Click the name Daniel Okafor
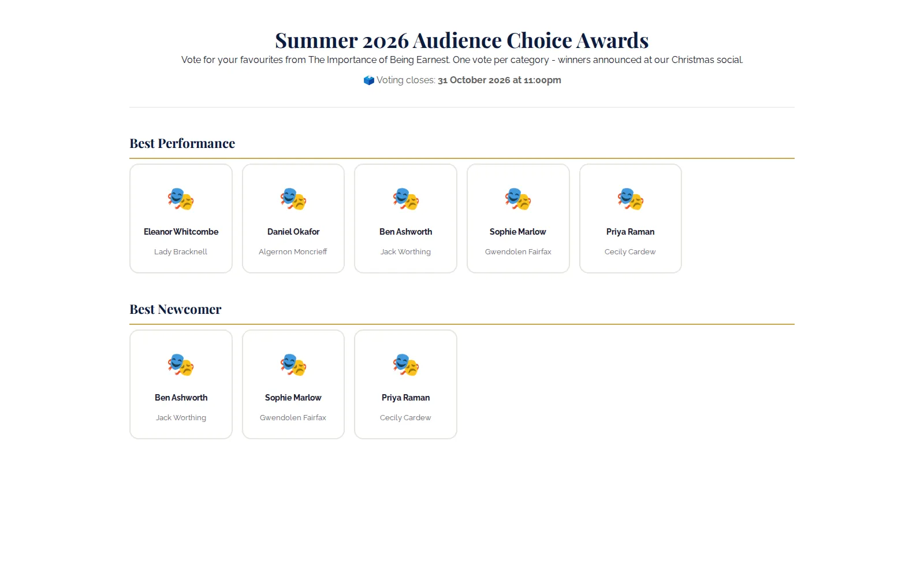924x578 pixels. (293, 232)
